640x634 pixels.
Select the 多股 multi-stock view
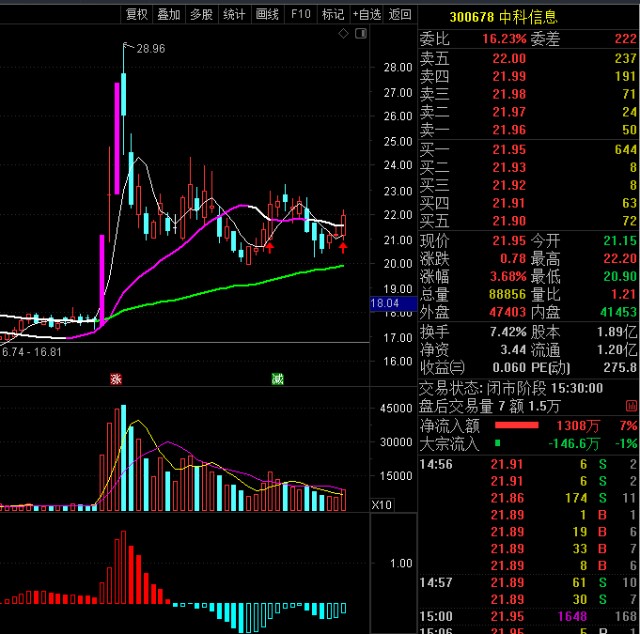point(201,15)
